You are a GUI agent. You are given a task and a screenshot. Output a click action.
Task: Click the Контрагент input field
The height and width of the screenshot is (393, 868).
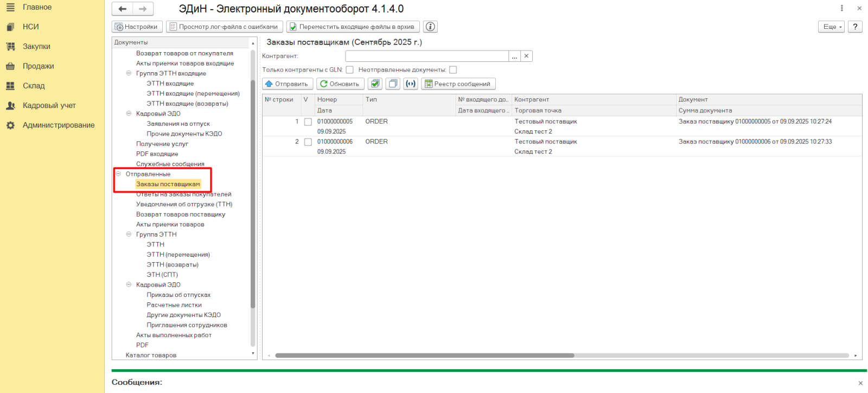click(426, 56)
